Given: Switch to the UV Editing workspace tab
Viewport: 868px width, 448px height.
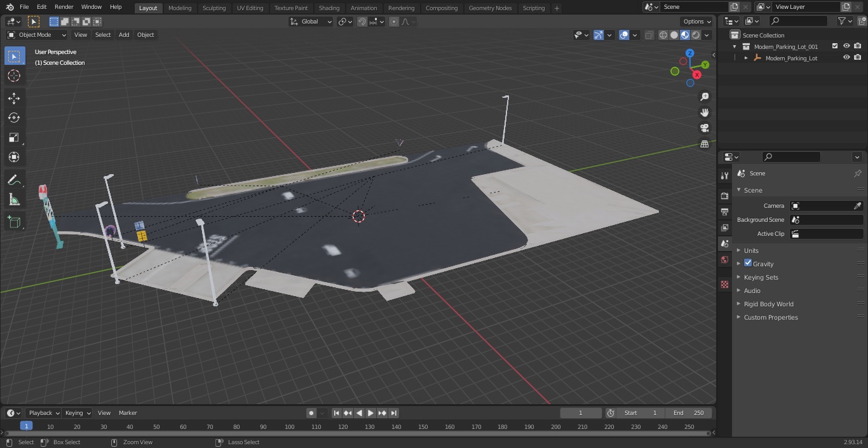Looking at the screenshot, I should (x=250, y=8).
